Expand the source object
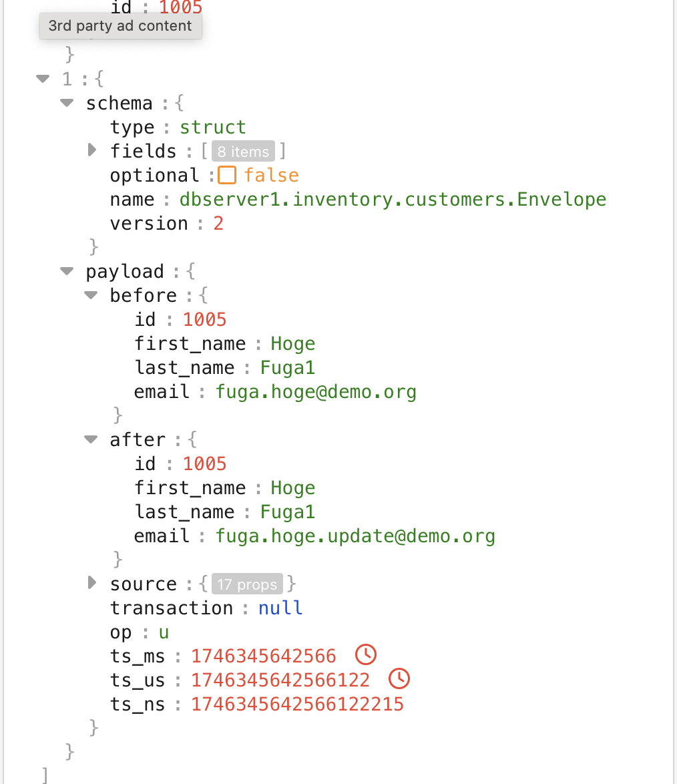Viewport: 677px width, 784px height. tap(91, 582)
